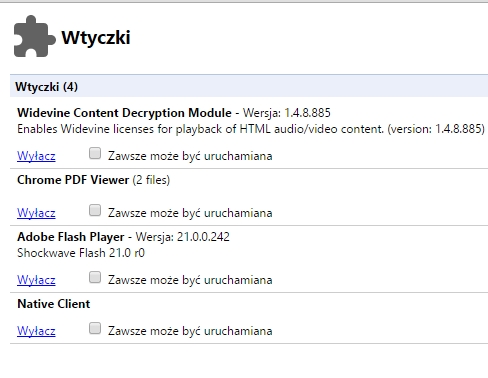Disable the Chrome PDF Viewer plugin
The width and height of the screenshot is (488, 378).
click(36, 213)
